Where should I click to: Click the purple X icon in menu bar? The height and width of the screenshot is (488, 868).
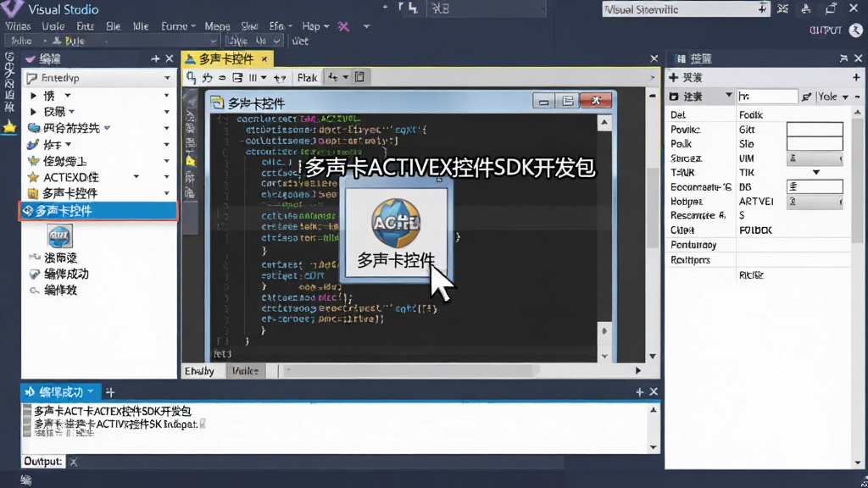343,26
